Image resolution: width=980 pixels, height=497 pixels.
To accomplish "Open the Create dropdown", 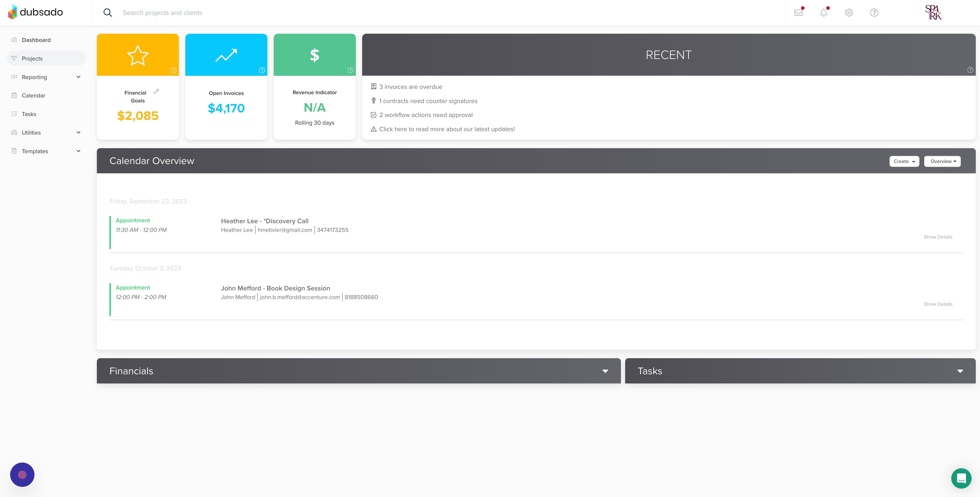I will coord(904,161).
